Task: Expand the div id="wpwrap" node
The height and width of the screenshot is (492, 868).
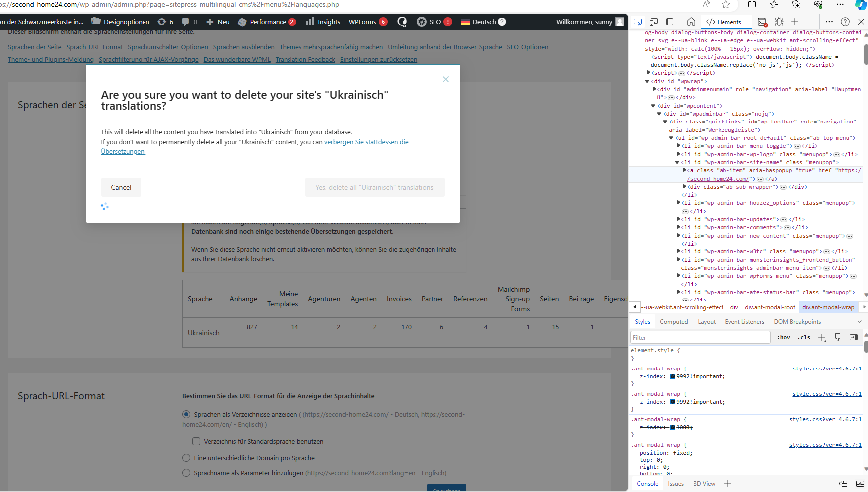Action: click(647, 81)
